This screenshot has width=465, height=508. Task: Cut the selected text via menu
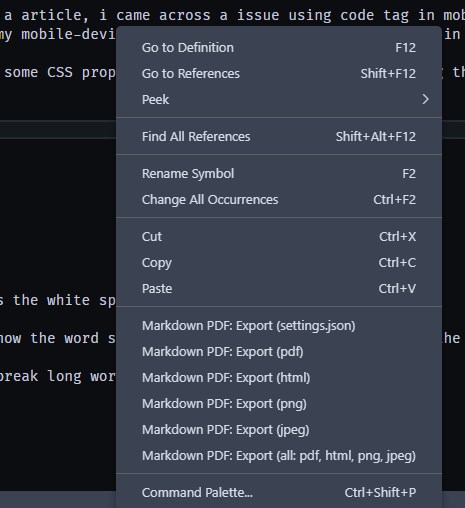pos(279,237)
